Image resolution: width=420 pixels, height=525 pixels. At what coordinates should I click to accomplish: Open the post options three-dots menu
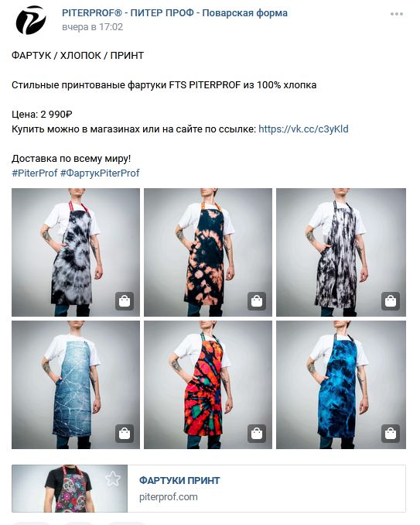pos(396,14)
